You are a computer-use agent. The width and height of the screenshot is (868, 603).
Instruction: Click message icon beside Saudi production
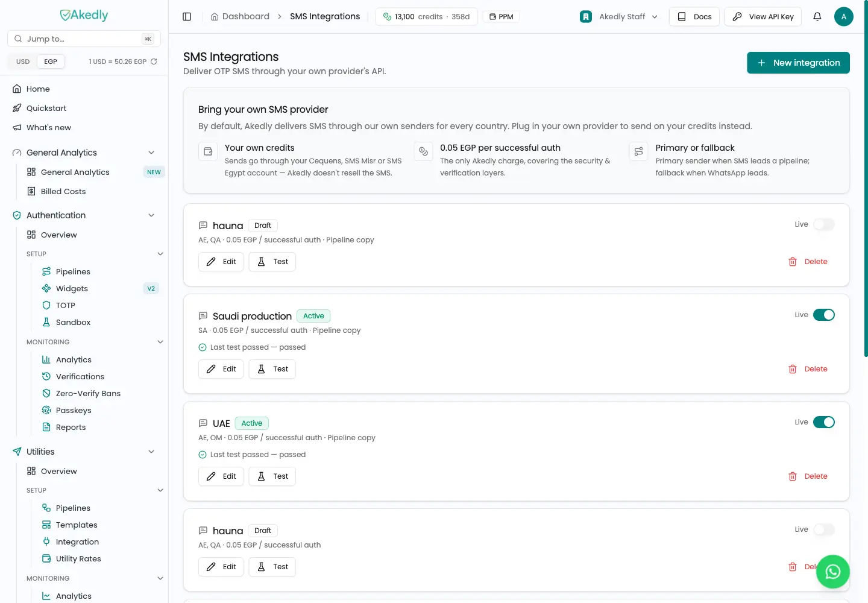pos(203,316)
